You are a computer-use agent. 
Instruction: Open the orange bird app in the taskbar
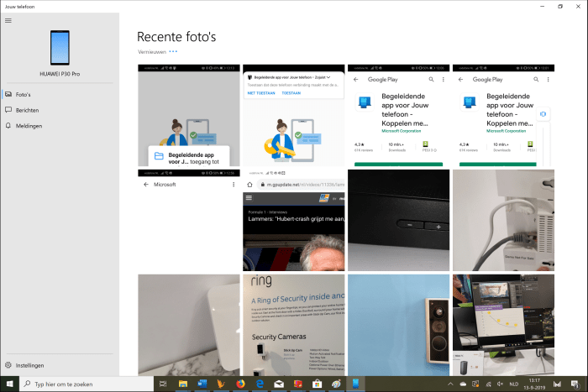point(221,384)
